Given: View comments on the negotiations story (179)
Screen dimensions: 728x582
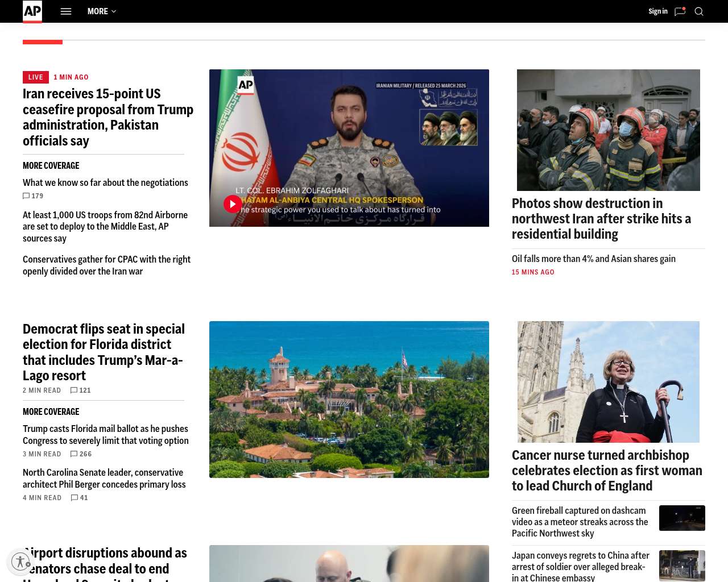Looking at the screenshot, I should pos(33,196).
